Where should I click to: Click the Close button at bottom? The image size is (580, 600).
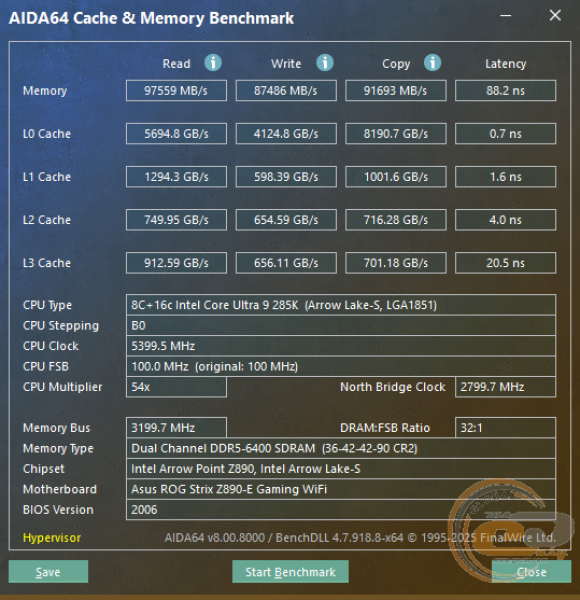point(531,572)
